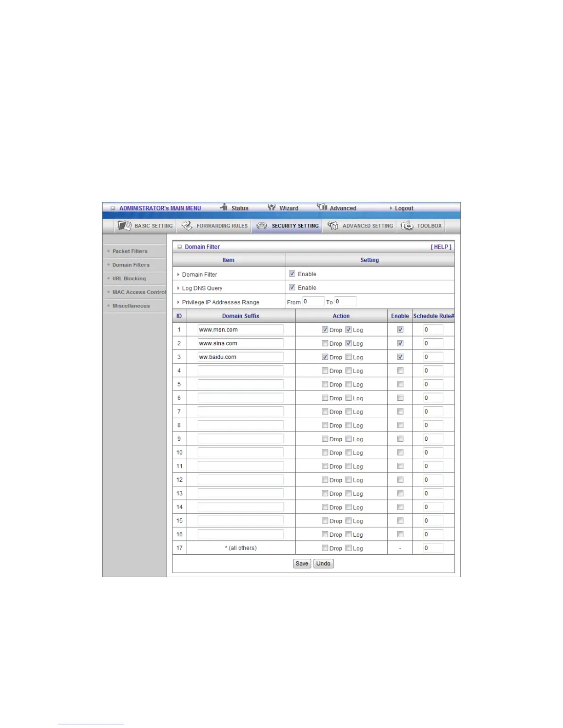Click the ww.baidu.com domain suffix field
563x728 pixels.
point(241,357)
